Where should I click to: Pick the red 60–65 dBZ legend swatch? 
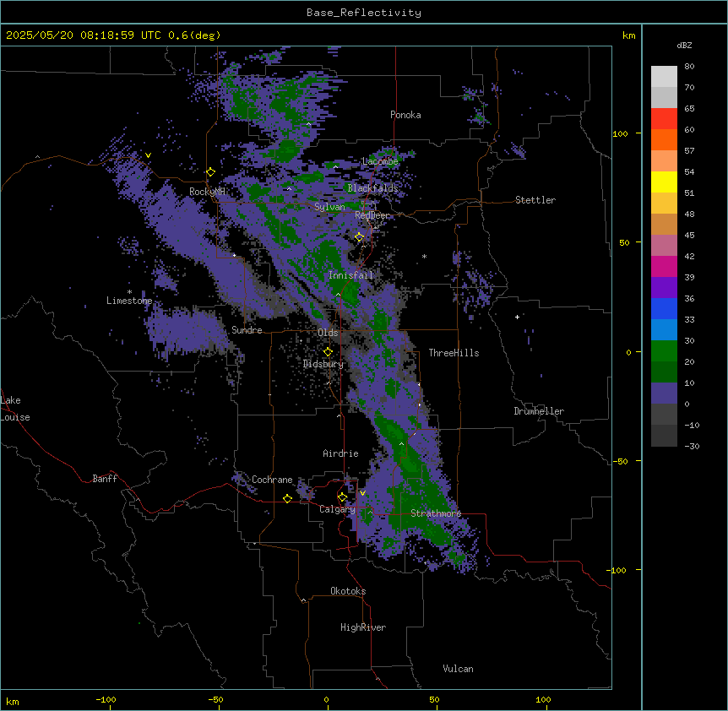click(x=664, y=119)
